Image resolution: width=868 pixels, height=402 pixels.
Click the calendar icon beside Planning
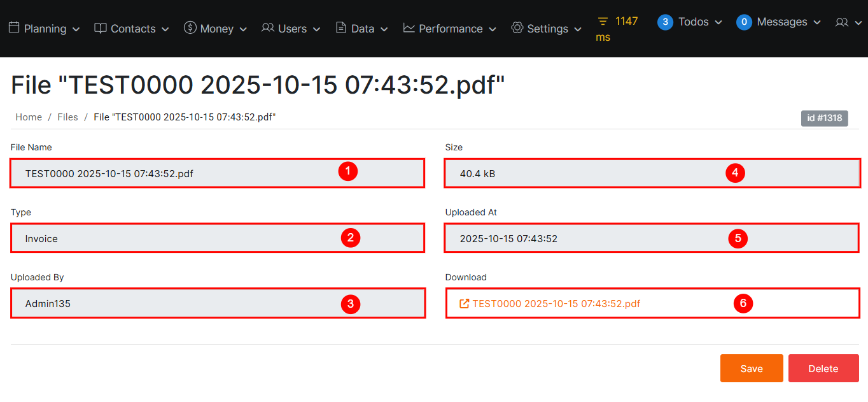(x=14, y=28)
